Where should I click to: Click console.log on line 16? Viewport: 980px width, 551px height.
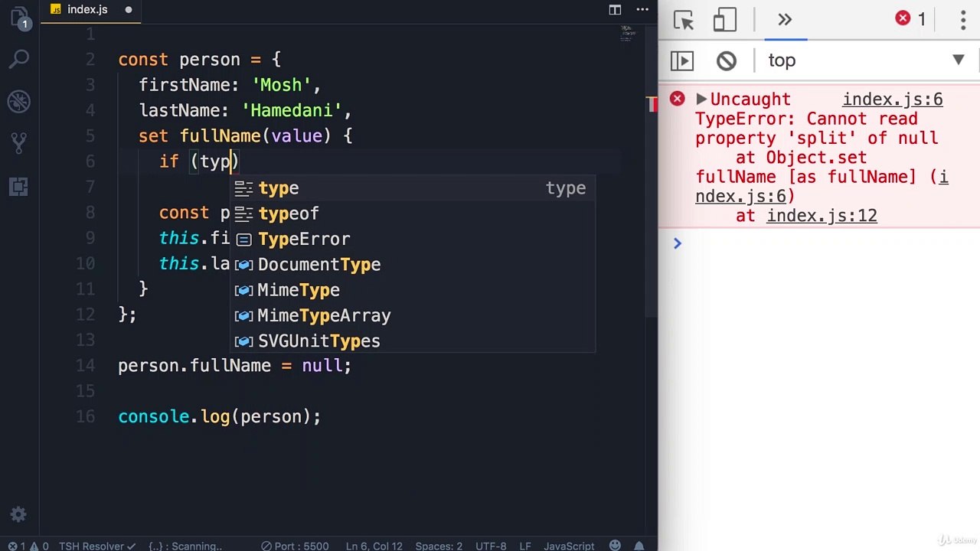174,417
